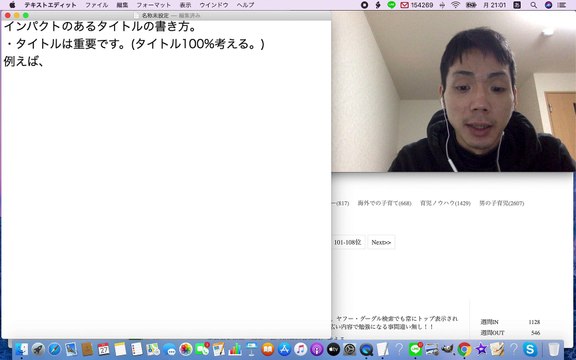576x360 pixels.
Task: Open input source menu in menu bar
Action: [x=517, y=5]
